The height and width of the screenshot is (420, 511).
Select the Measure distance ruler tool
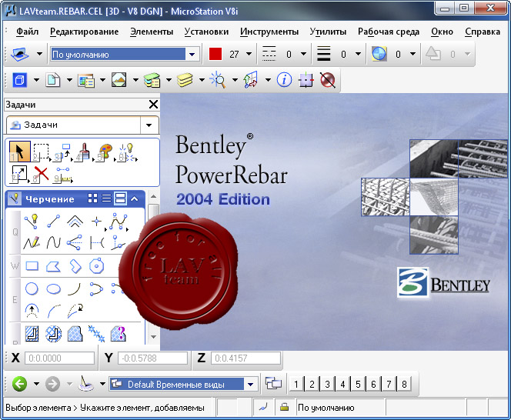(62, 175)
